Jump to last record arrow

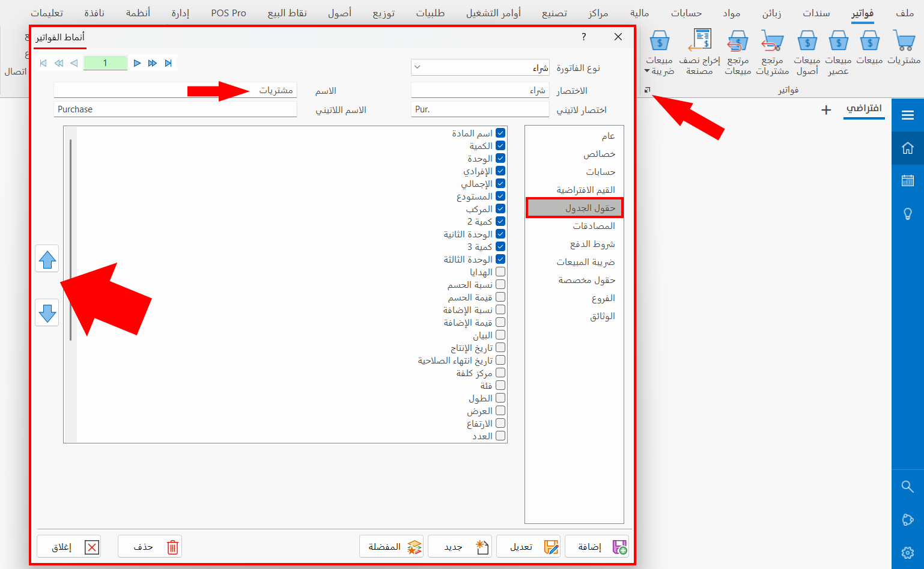pyautogui.click(x=168, y=63)
